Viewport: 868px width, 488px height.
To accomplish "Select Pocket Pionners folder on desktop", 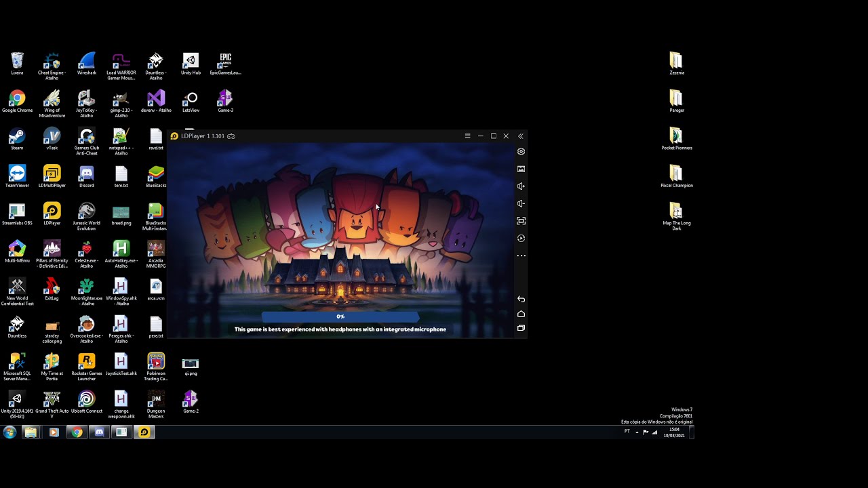I will 676,140.
